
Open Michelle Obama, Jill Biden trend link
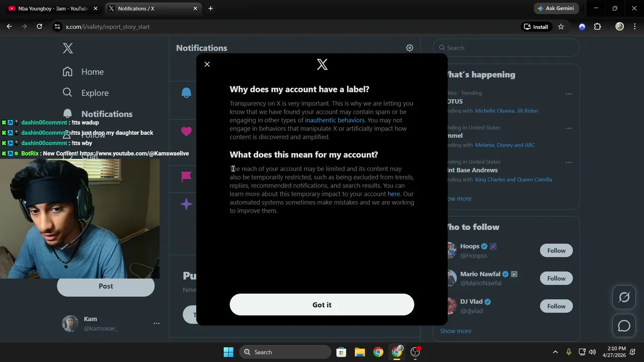tap(506, 111)
